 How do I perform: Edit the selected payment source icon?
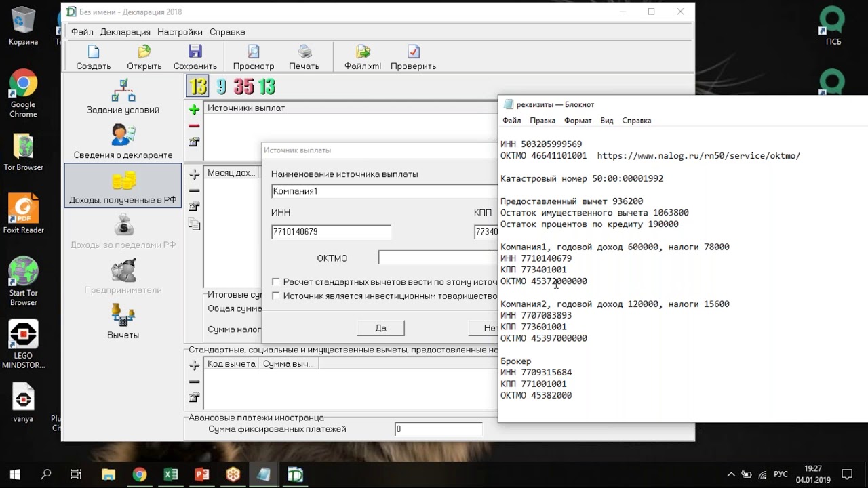pyautogui.click(x=194, y=142)
